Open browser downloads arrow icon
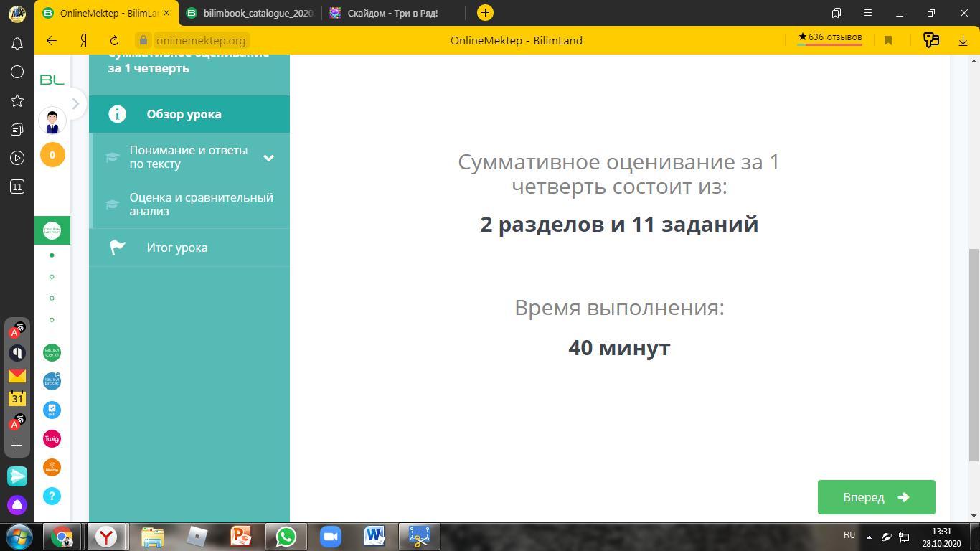Screen dimensions: 980x551 coord(963,41)
